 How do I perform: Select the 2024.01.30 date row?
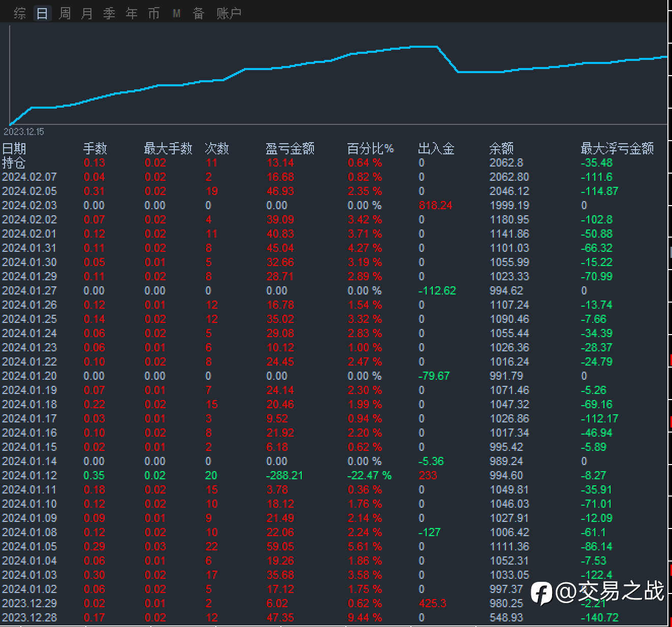pos(29,262)
